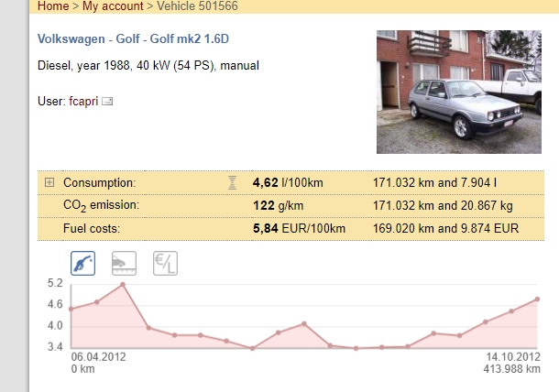Click text '171.032 km and 7.904 l'
The height and width of the screenshot is (392, 559).
434,183
